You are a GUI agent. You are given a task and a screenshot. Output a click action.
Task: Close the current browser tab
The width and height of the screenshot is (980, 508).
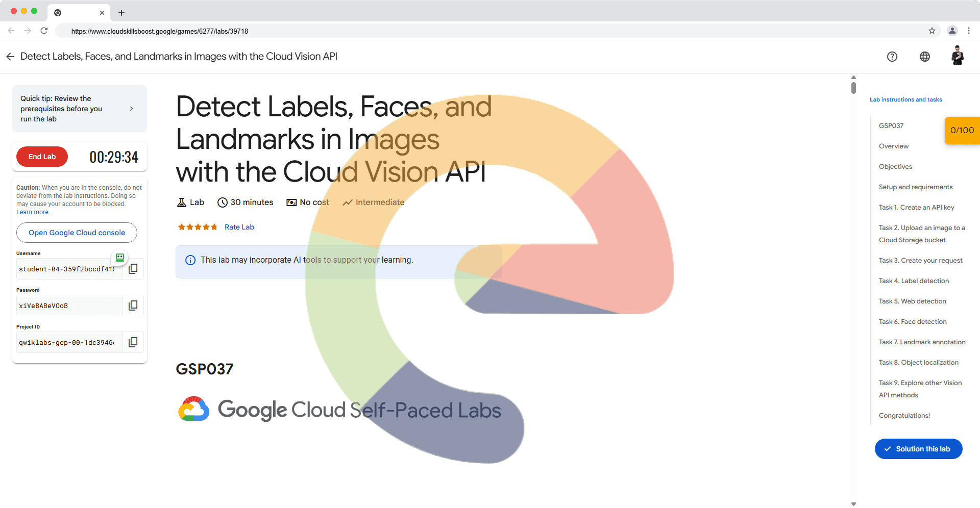pos(102,13)
